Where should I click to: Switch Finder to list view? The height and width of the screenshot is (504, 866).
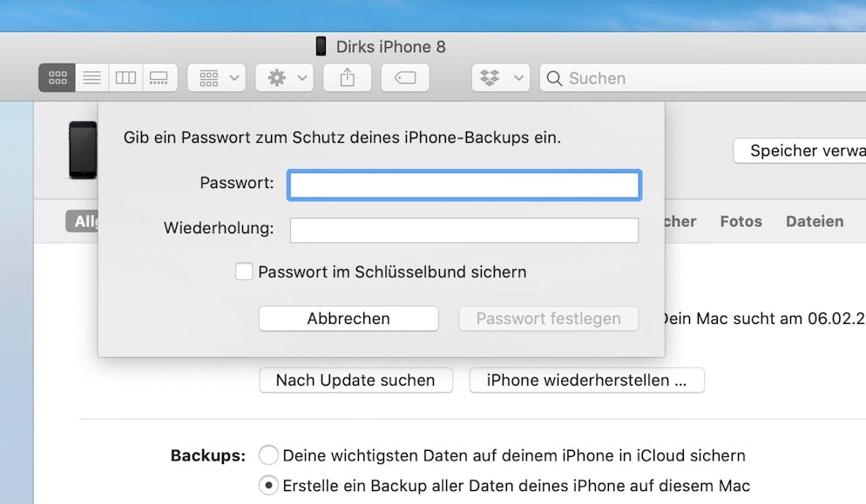tap(92, 77)
